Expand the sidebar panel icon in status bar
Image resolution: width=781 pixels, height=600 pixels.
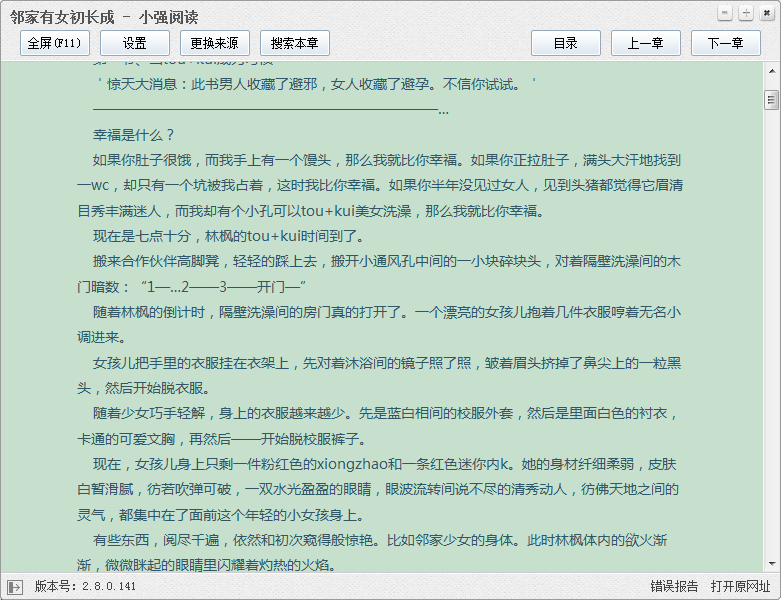[x=14, y=586]
